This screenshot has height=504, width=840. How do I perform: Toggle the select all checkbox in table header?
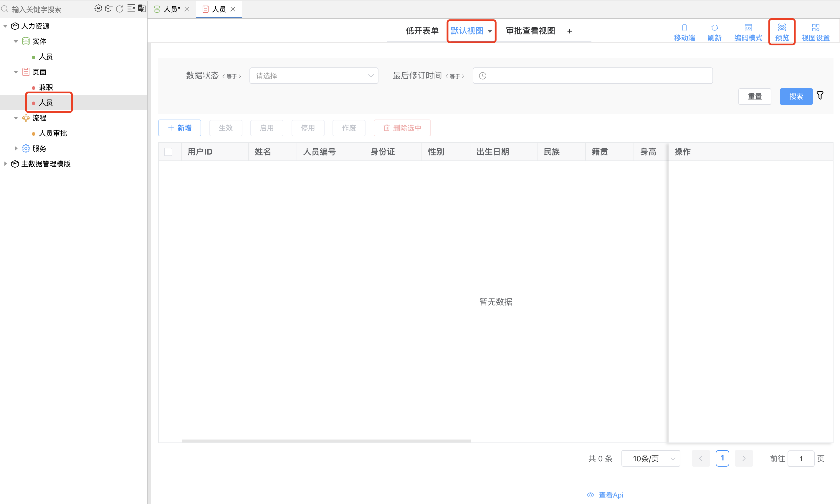point(168,151)
